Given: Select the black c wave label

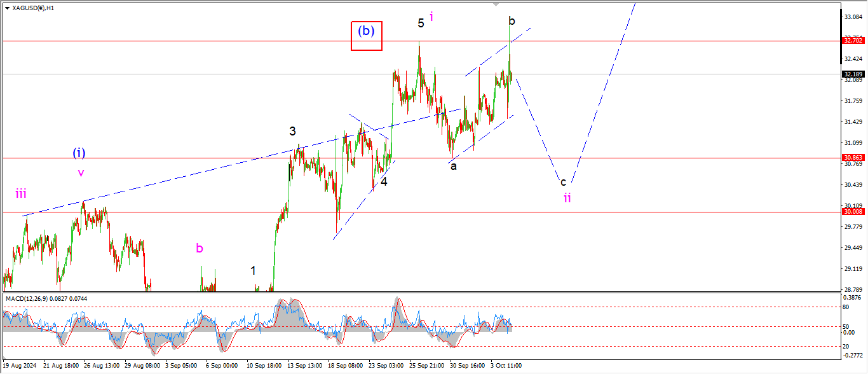Looking at the screenshot, I should 563,182.
